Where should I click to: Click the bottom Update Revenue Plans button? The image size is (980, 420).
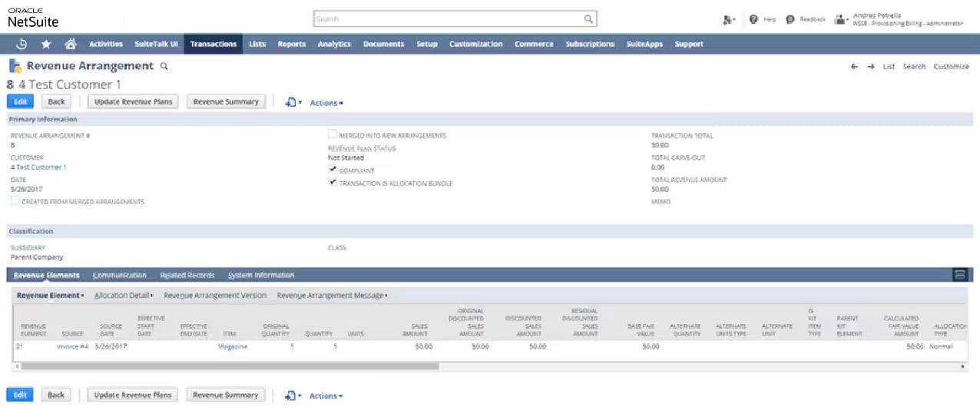133,395
